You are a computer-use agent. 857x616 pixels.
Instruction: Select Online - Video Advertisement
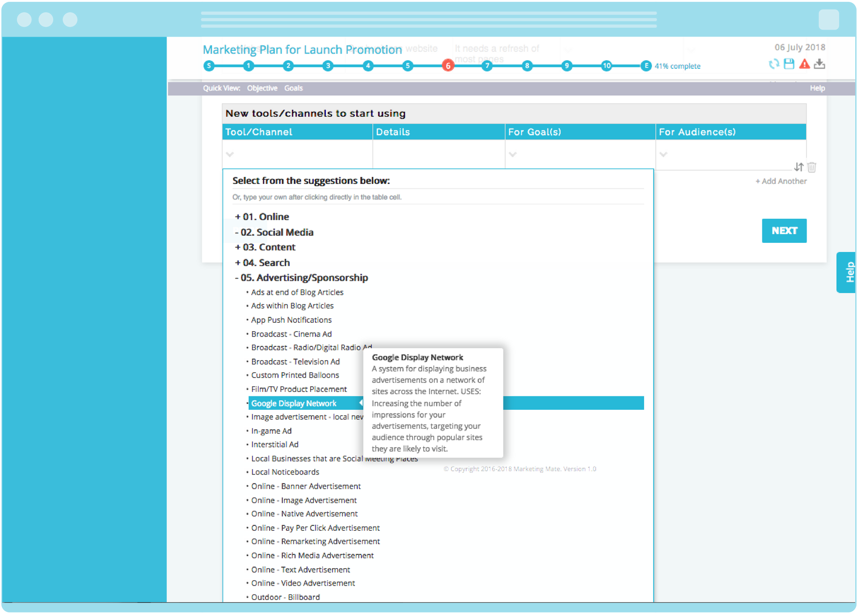[303, 583]
